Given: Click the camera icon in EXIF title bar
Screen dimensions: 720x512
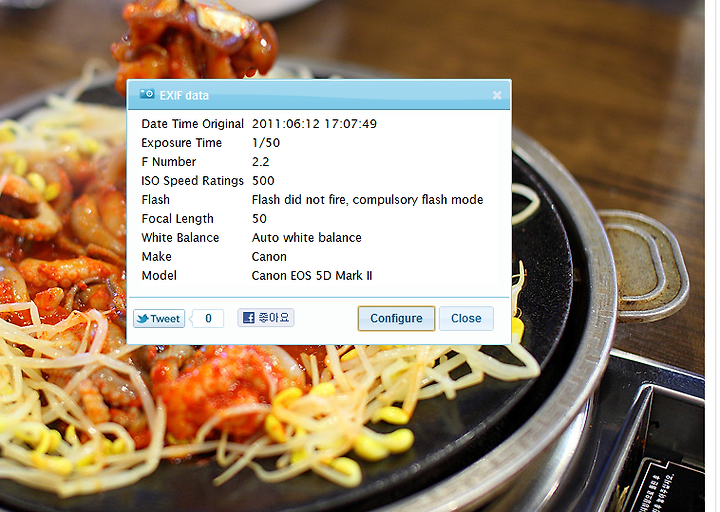Looking at the screenshot, I should pos(147,94).
